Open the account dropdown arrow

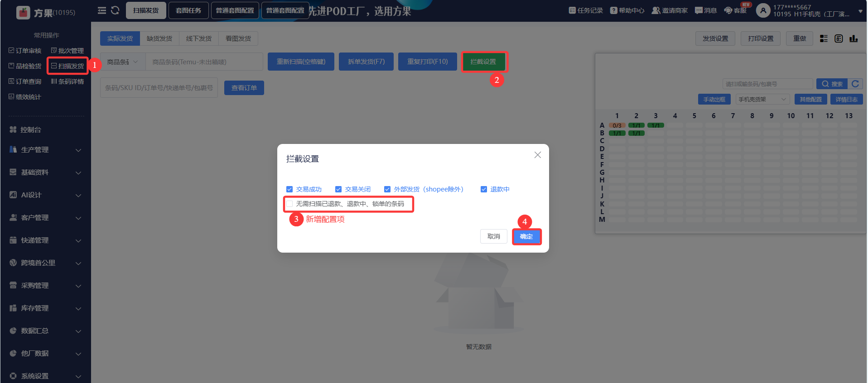tap(860, 11)
